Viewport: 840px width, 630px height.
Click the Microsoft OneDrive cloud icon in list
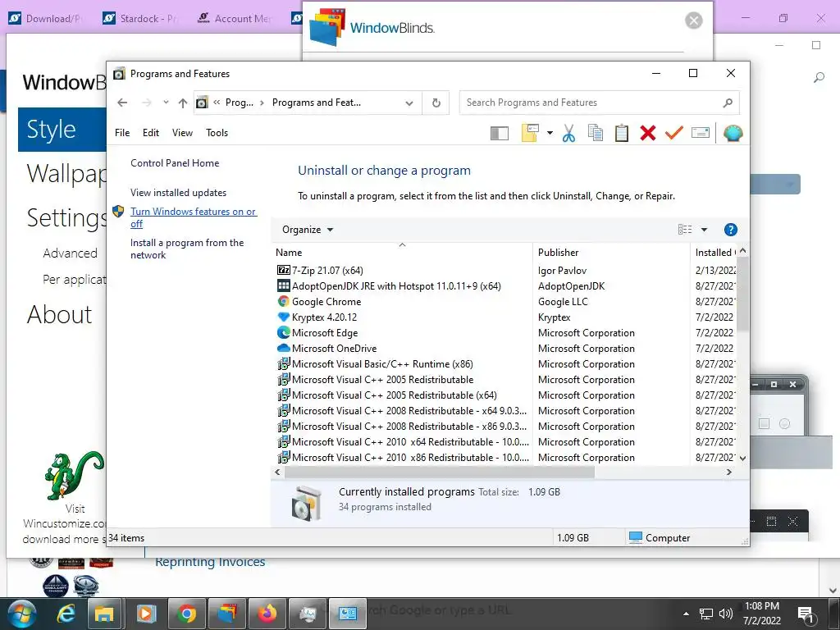point(283,348)
